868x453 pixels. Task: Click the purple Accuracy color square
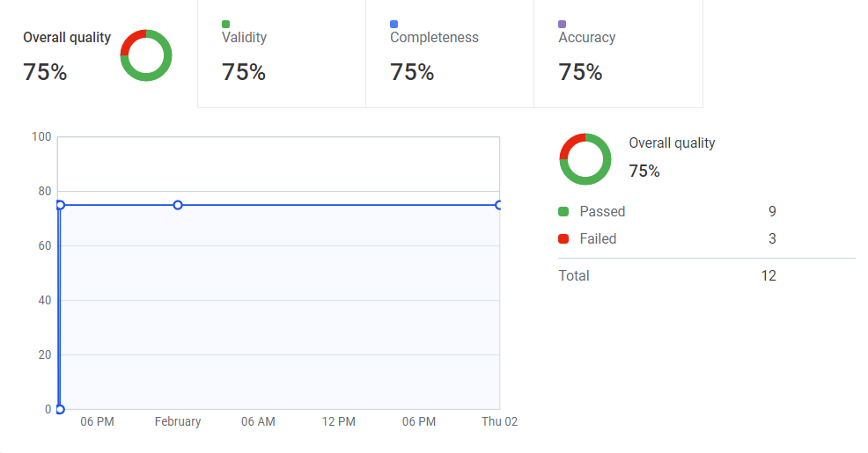[563, 24]
